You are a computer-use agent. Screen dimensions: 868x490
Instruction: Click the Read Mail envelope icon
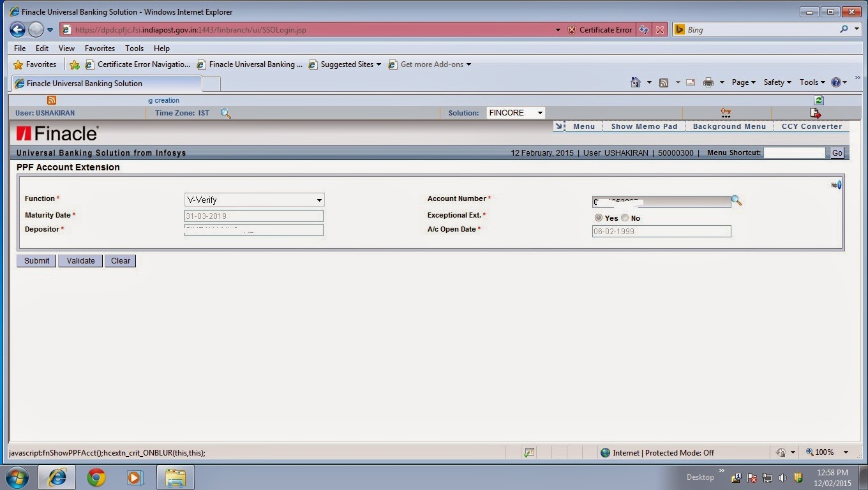[x=691, y=82]
